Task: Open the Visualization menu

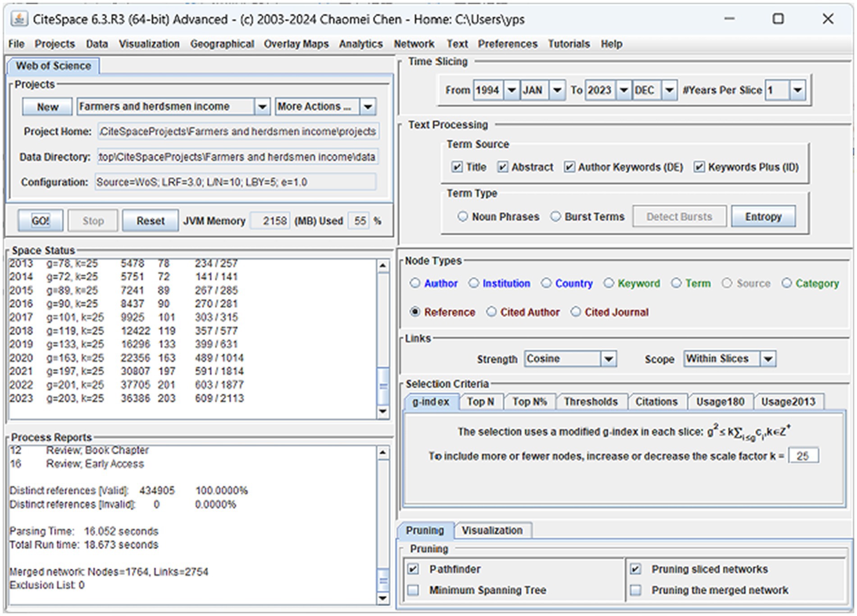Action: pos(149,44)
